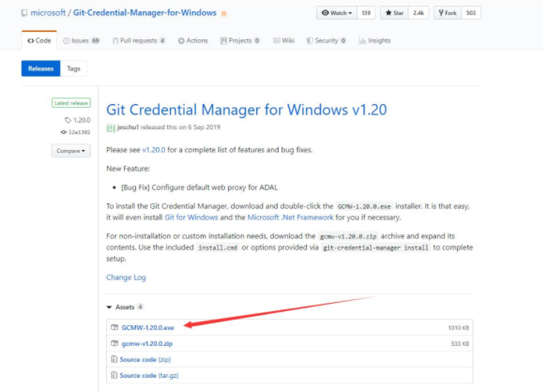543x392 pixels.
Task: Click the orange bookmark icon after repository name
Action: click(x=224, y=14)
